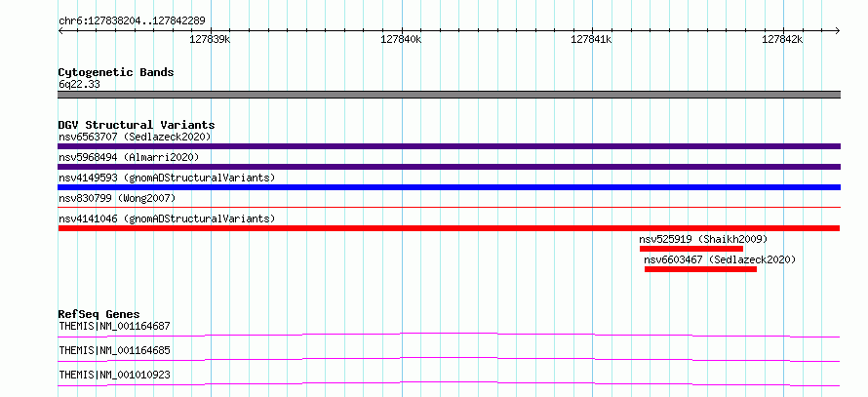The height and width of the screenshot is (397, 868).
Task: Open the RefSeq Genes track heading
Action: 99,314
